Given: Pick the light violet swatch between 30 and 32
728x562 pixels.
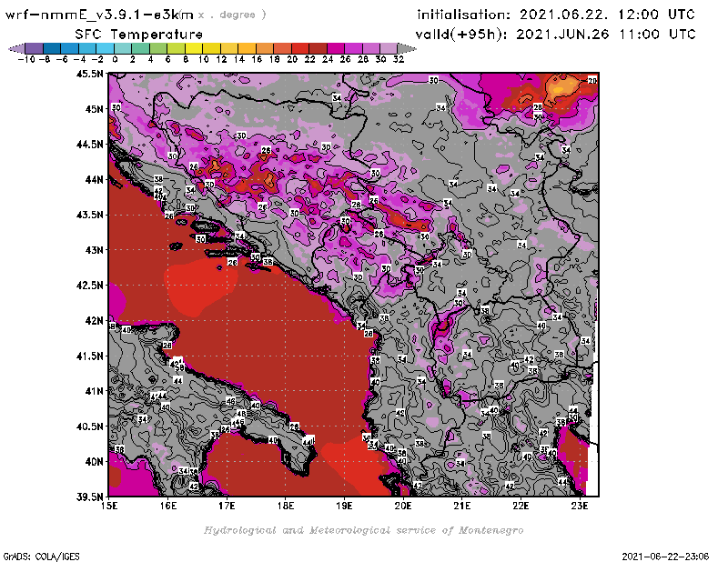Looking at the screenshot, I should point(389,48).
